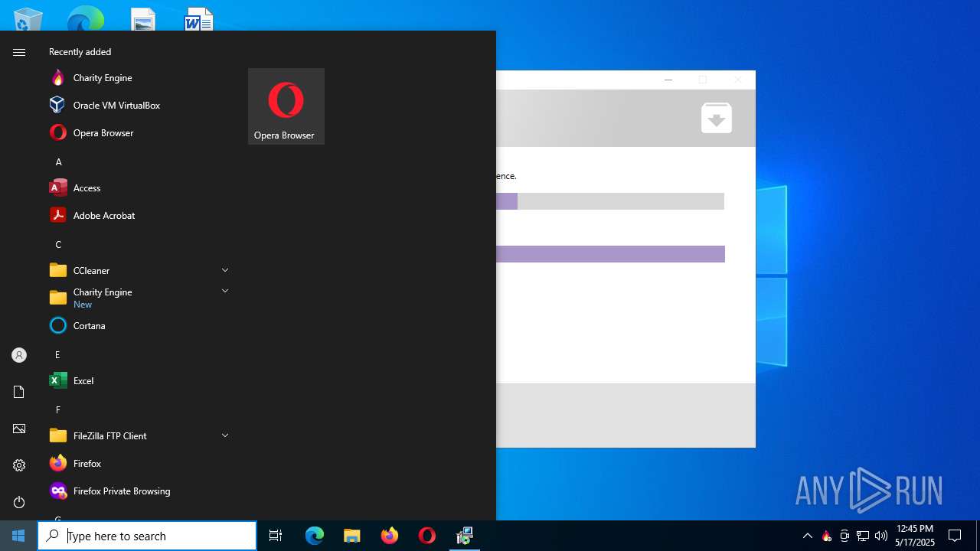Show hidden system tray icons
This screenshot has height=551, width=980.
808,536
